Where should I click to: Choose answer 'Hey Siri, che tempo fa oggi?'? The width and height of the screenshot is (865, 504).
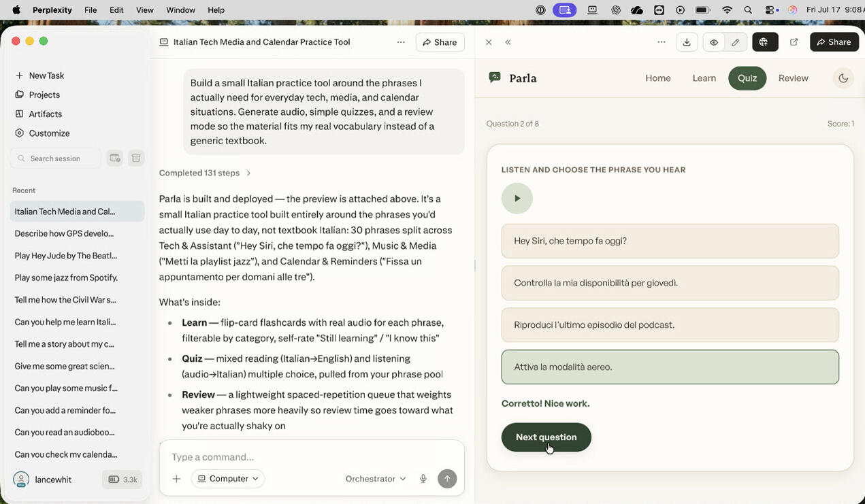[670, 241]
